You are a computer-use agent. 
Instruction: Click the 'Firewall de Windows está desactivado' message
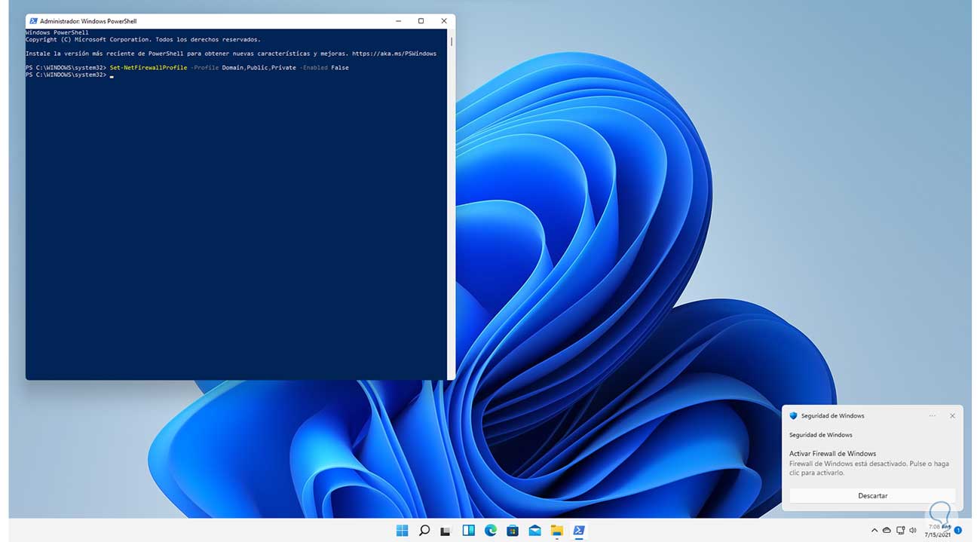pos(869,468)
